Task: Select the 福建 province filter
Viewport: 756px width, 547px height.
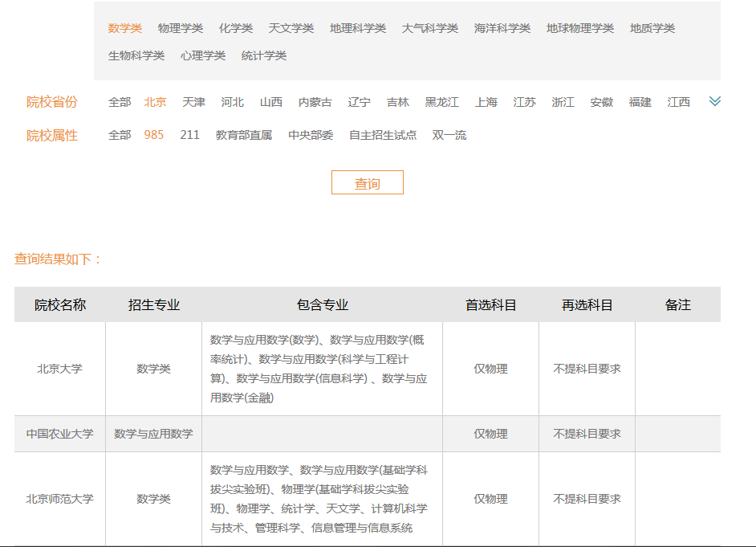Action: point(640,102)
